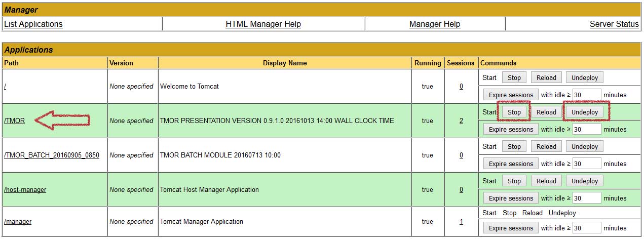Edit idle minutes field for /TMOR_BATCH_20160905_0850
Screen dimensions: 644x240
click(x=587, y=164)
